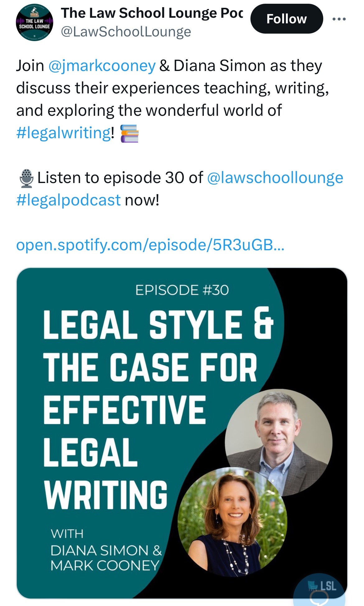Viewport: 364px width, 606px height.
Task: Open the @LawSchoolLounge handle under the name
Action: click(126, 32)
